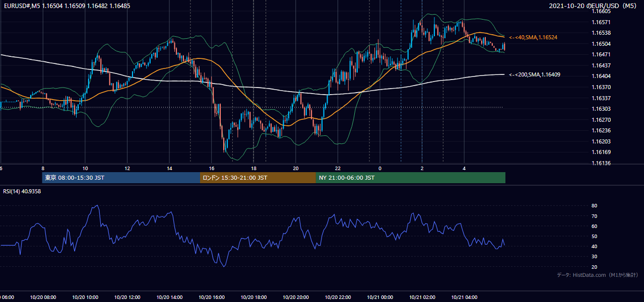This screenshot has height=302, width=644.
Task: Click hour label 0 below the price chart
Action: (x=380, y=168)
